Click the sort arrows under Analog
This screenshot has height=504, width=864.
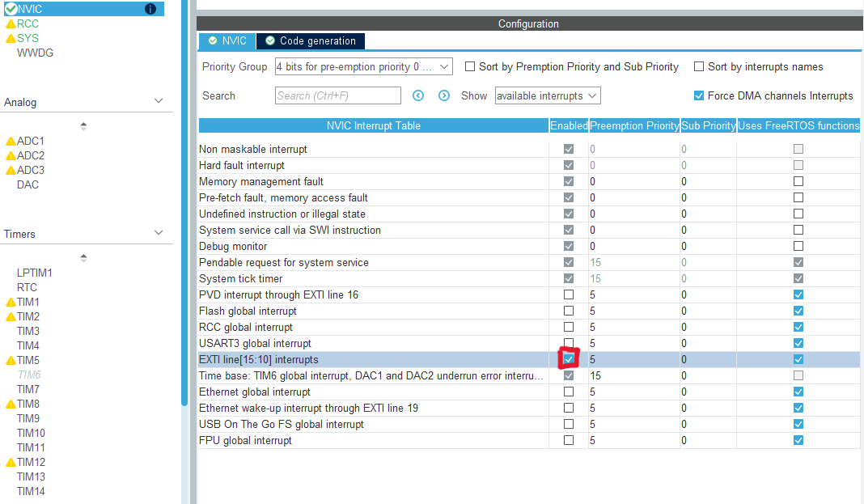coord(84,126)
